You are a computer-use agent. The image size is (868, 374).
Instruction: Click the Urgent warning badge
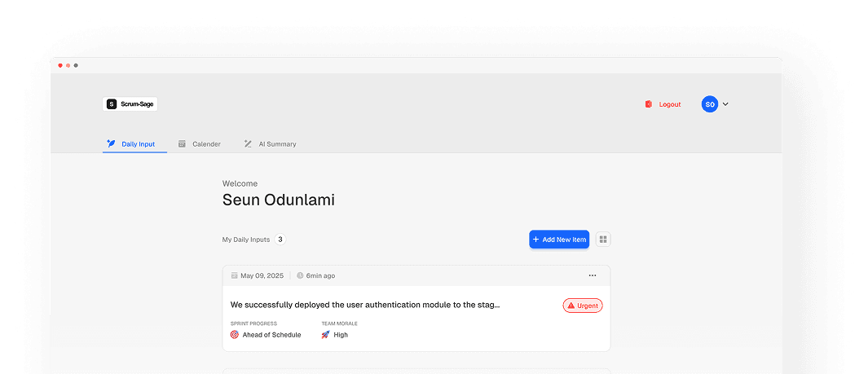pos(583,306)
